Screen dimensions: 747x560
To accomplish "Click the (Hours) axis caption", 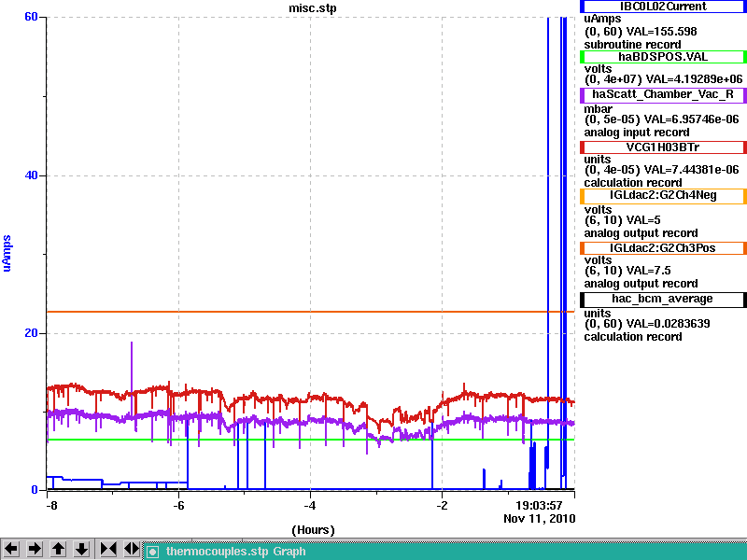I will 313,530.
